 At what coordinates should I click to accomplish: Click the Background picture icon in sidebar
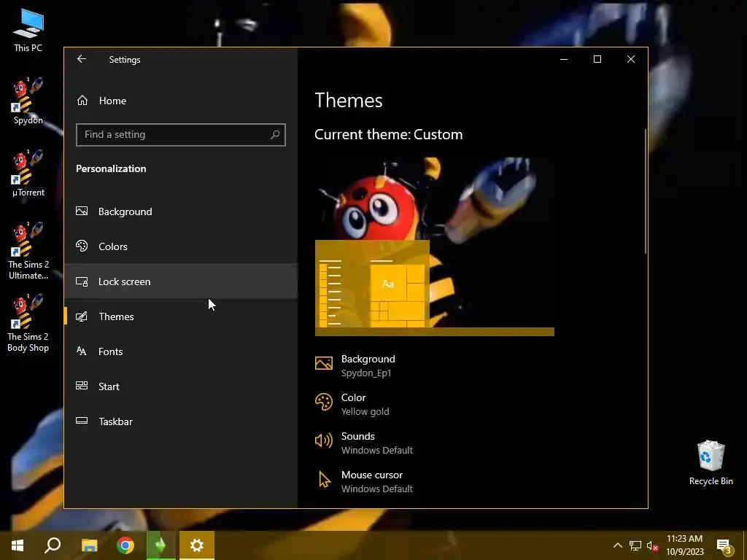(82, 211)
